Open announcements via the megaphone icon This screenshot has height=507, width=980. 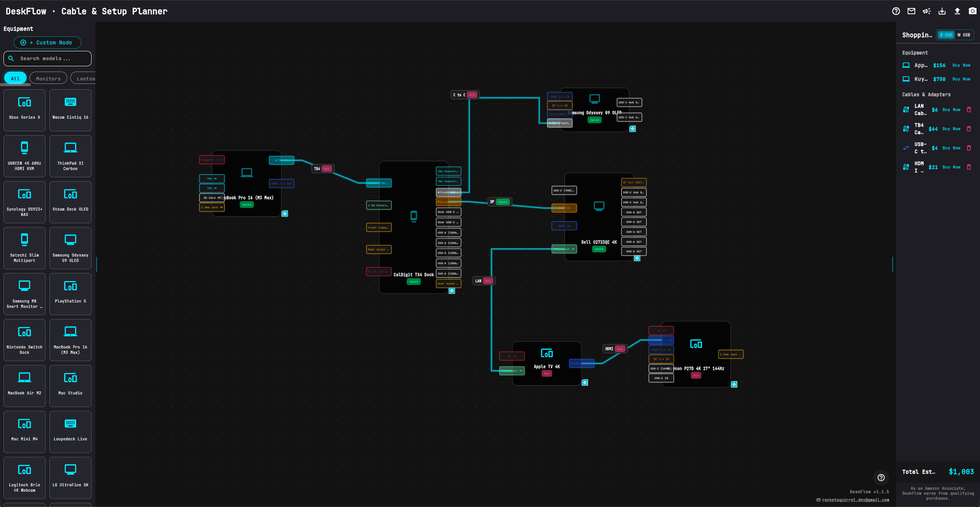pos(926,11)
